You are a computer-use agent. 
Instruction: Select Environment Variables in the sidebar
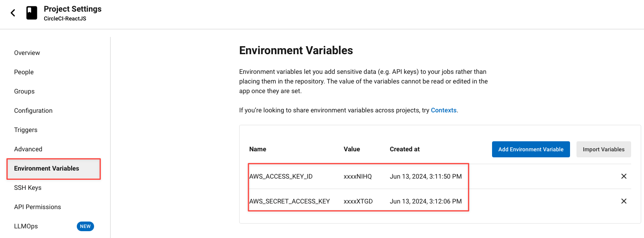[x=47, y=169]
